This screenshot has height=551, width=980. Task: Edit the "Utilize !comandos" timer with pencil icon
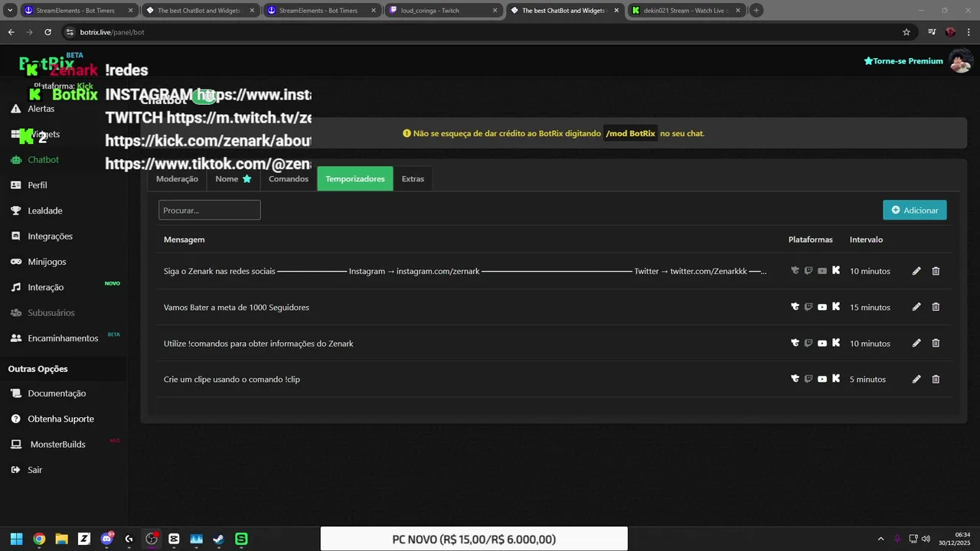pos(916,343)
